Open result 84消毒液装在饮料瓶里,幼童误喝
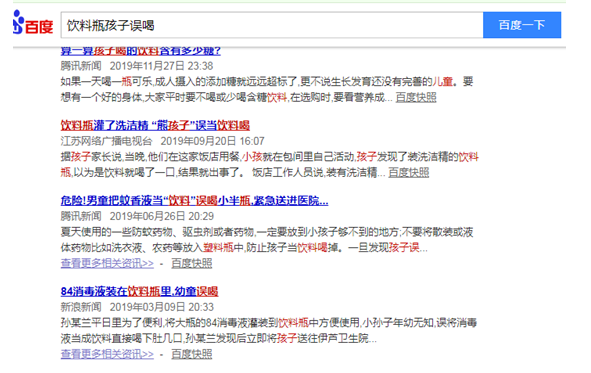This screenshot has height=373, width=591. click(x=139, y=291)
